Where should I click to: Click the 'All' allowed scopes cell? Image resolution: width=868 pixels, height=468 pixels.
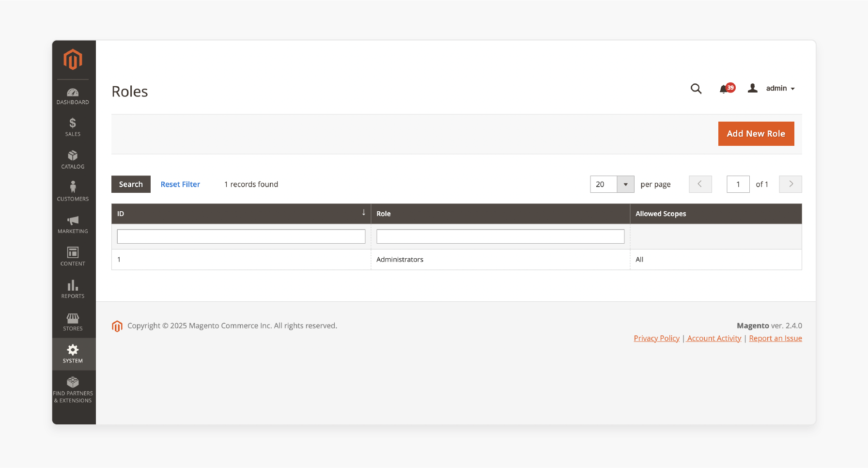pos(716,260)
